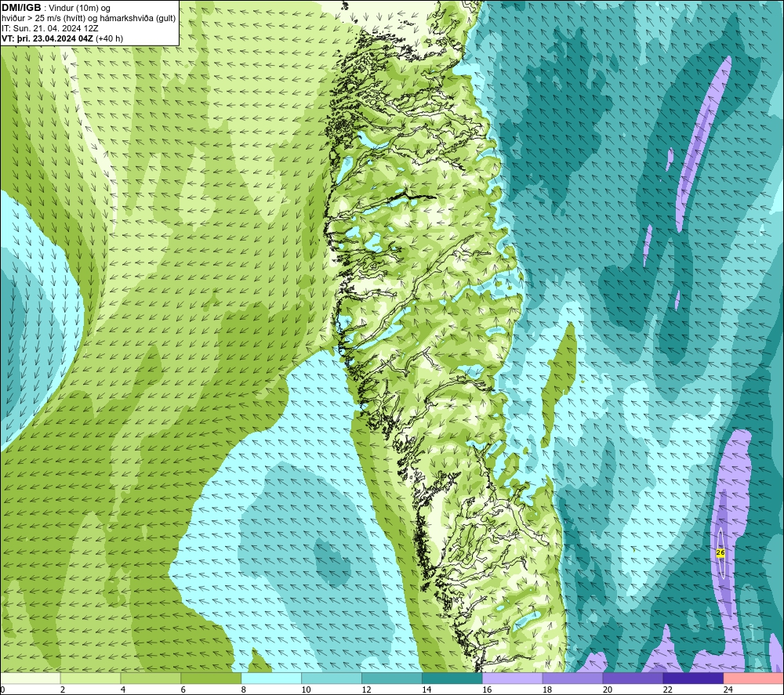
Task: Click scale label 4
Action: (123, 690)
